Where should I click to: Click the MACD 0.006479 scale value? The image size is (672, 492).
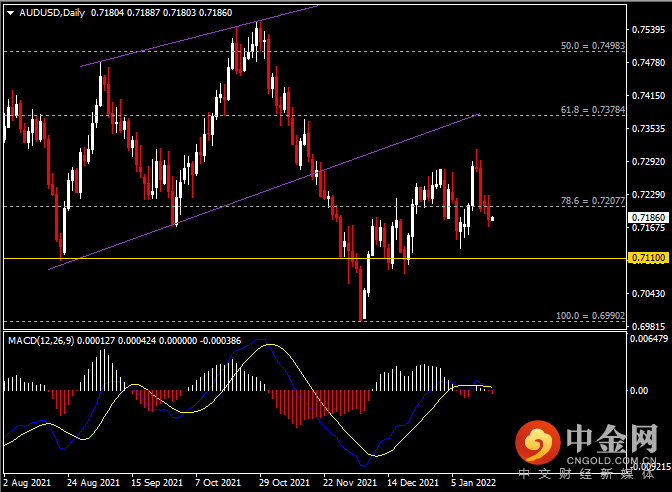tap(648, 339)
